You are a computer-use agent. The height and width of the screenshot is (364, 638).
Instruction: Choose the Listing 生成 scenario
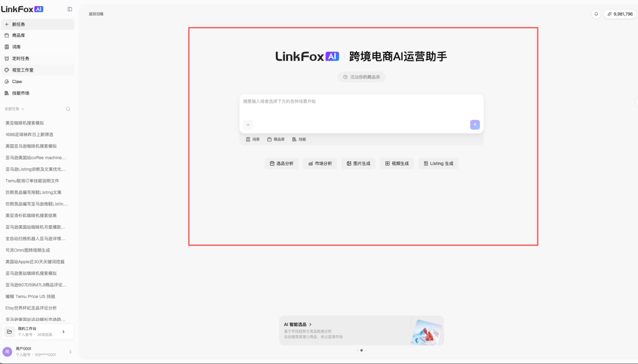[x=438, y=163]
